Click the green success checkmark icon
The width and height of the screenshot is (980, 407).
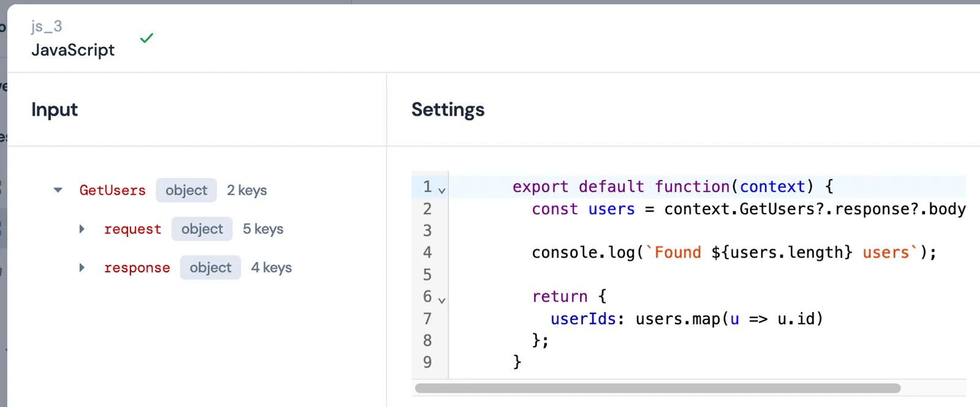(146, 38)
